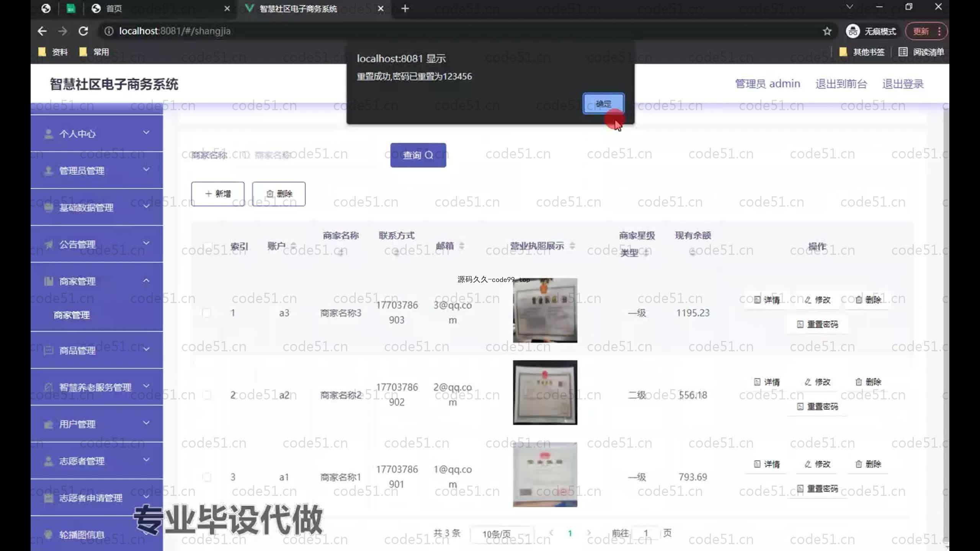This screenshot has height=551, width=980.
Task: Open the business license image for 商家名称1
Action: click(x=545, y=475)
